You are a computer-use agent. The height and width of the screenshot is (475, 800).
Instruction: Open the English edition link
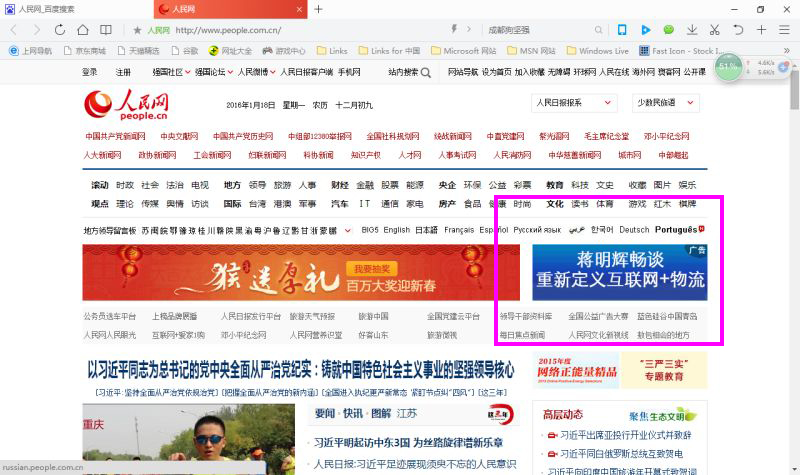396,230
